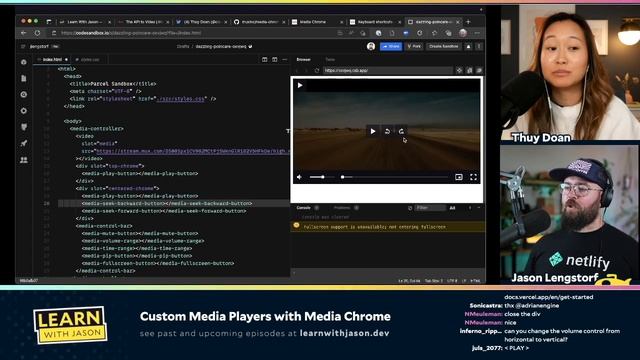Click the preview URL address field
This screenshot has height=360, width=640.
click(x=388, y=71)
